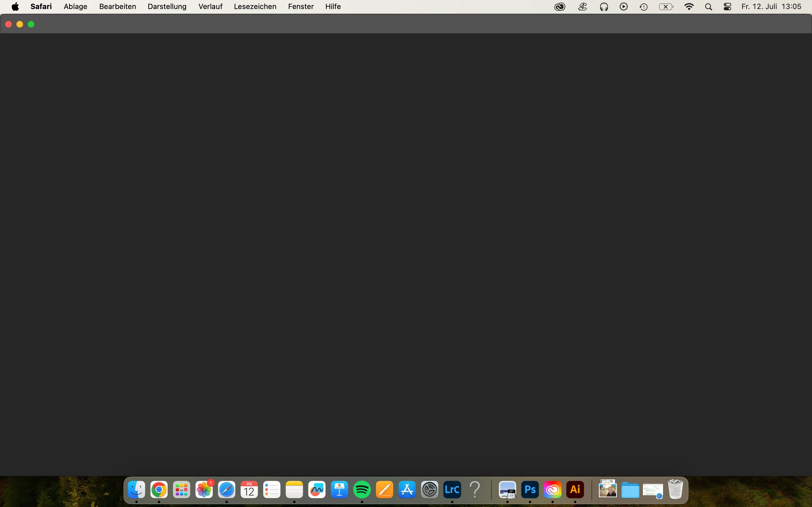Image resolution: width=812 pixels, height=507 pixels.
Task: Open Photoshop from the dock
Action: [530, 490]
